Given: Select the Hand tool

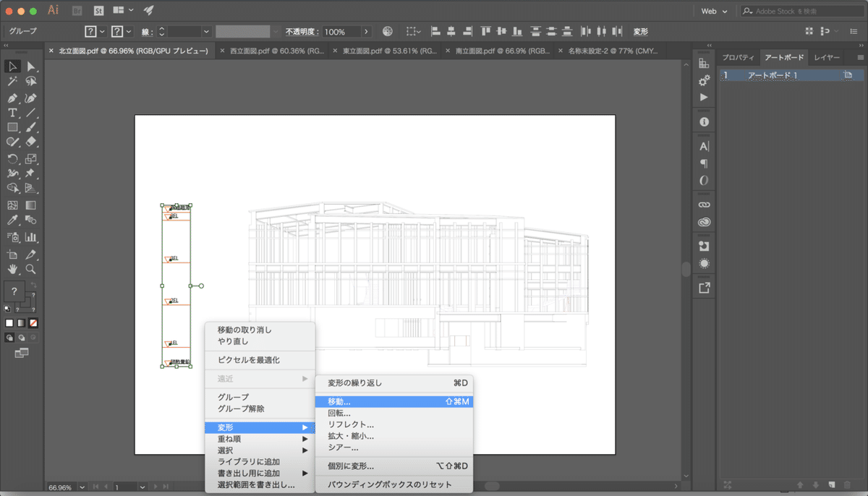Looking at the screenshot, I should coord(12,269).
